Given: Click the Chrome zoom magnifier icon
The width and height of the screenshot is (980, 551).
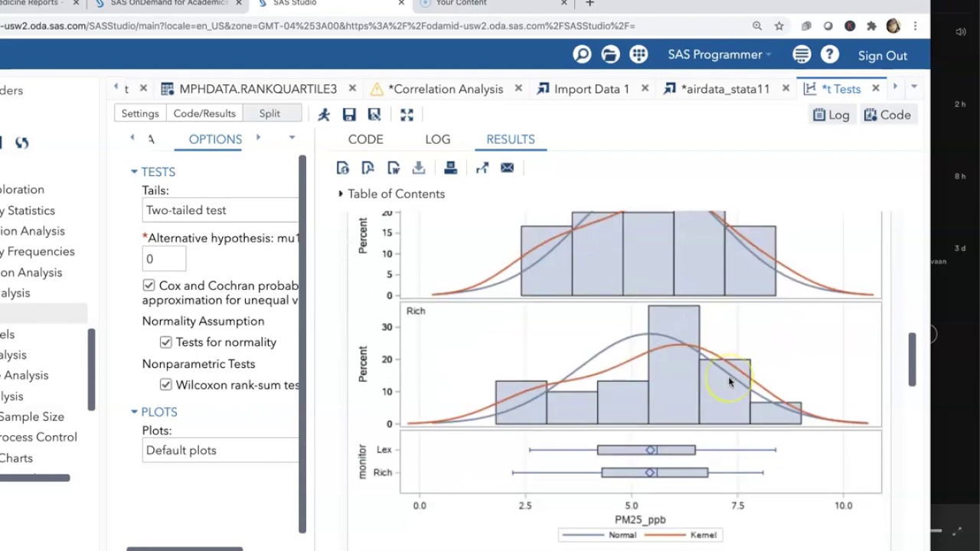Looking at the screenshot, I should (757, 25).
